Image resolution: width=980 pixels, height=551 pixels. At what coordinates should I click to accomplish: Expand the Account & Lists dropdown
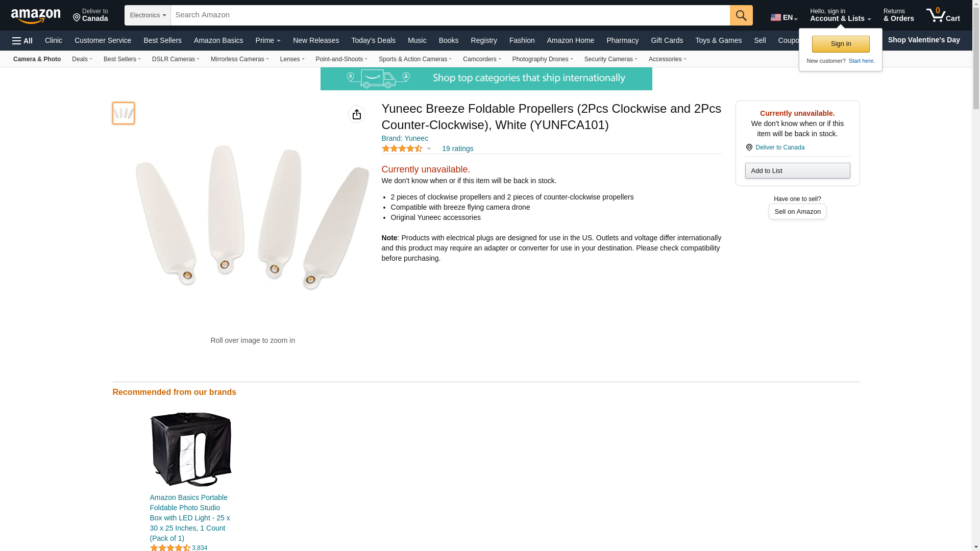point(840,15)
